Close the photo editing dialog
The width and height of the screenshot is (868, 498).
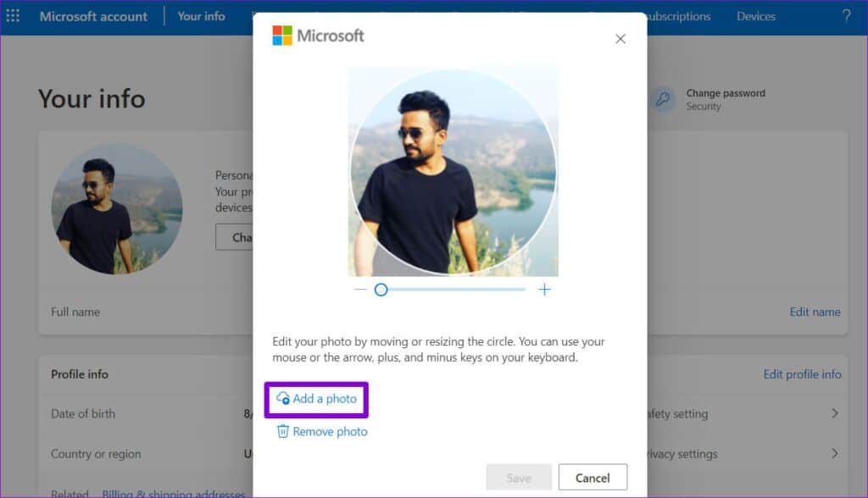point(620,38)
